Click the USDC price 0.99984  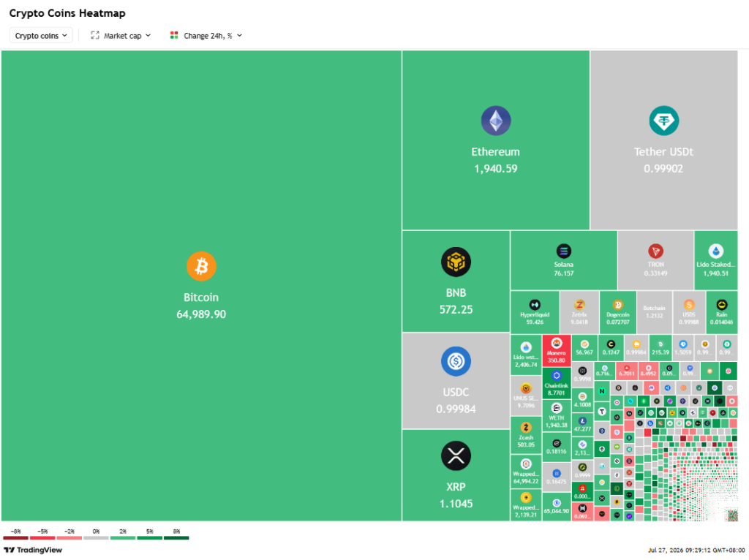click(456, 409)
